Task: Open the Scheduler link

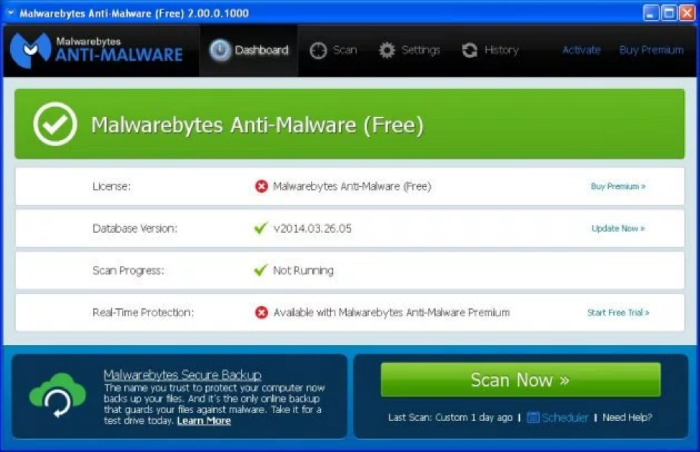Action: (565, 417)
